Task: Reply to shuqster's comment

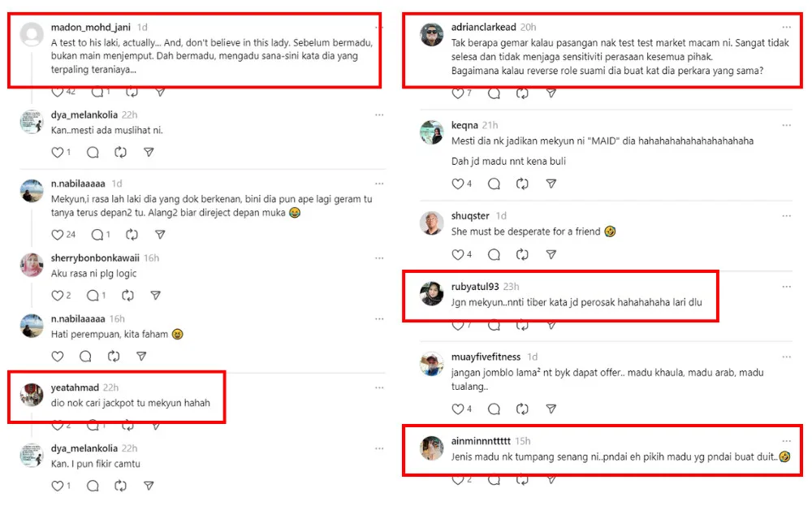Action: pos(494,254)
